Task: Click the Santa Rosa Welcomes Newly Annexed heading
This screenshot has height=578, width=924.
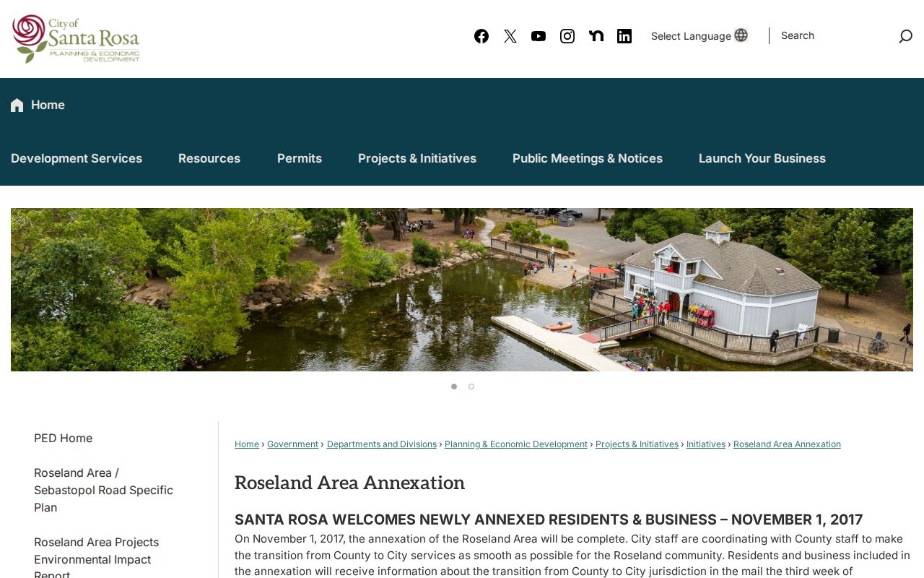Action: [549, 519]
